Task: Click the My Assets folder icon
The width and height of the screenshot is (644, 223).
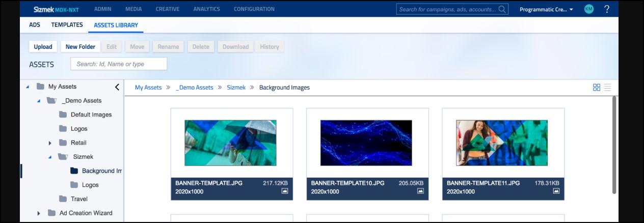Action: click(x=40, y=87)
